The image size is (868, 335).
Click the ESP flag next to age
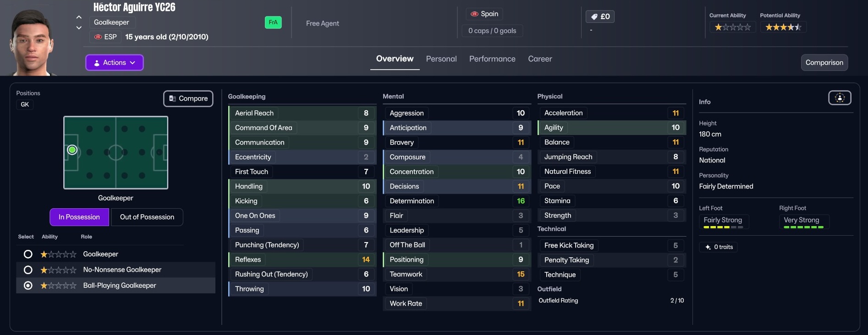tap(98, 37)
